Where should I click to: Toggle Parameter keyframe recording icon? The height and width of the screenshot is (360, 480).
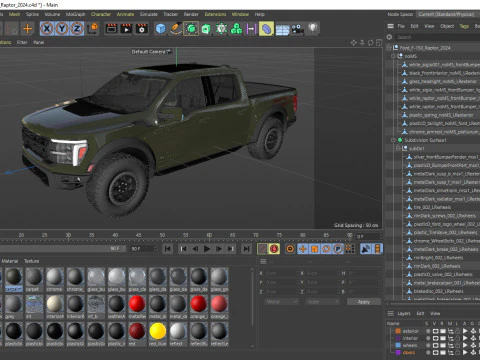click(x=338, y=249)
